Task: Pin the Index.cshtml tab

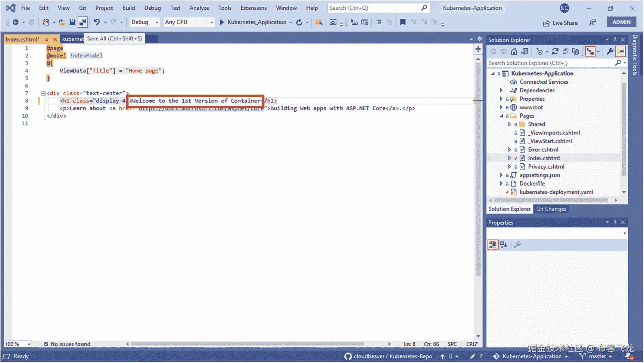Action: pos(46,39)
